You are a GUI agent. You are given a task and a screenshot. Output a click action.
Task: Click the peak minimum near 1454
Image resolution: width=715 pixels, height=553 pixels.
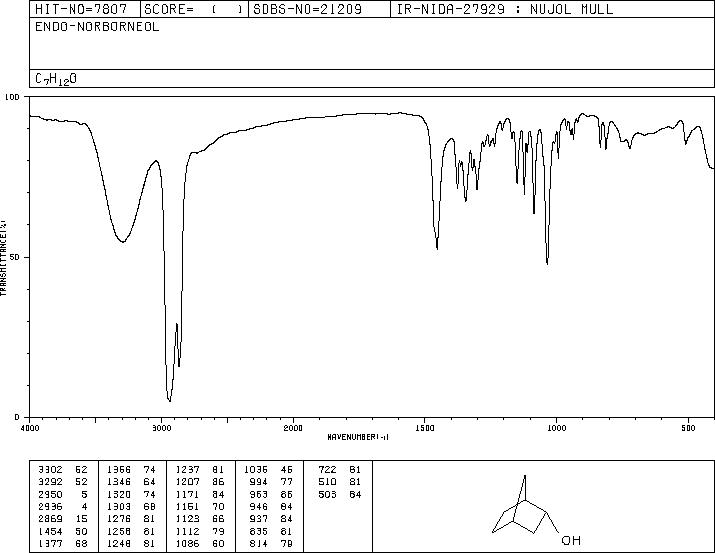coord(437,249)
